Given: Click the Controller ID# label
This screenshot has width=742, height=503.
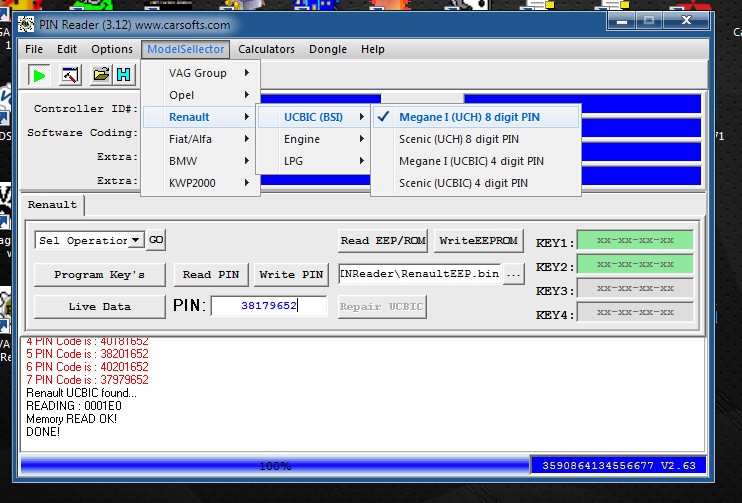Looking at the screenshot, I should 86,109.
